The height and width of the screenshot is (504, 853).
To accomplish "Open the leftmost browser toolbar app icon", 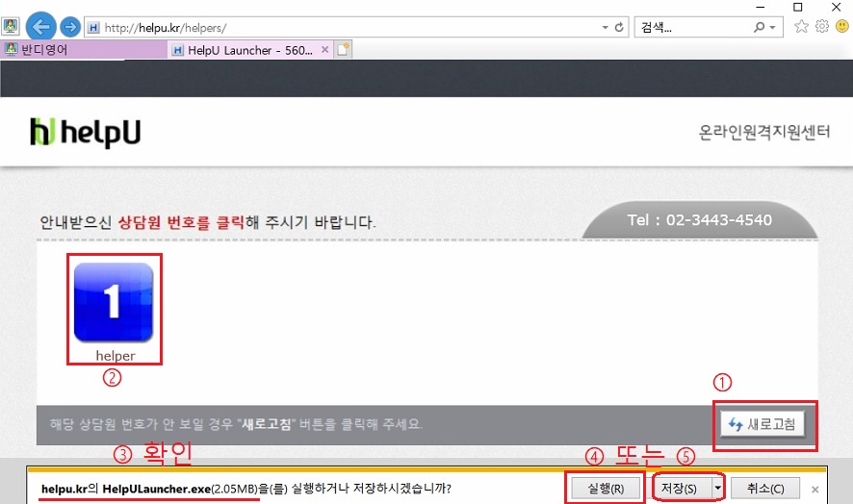I will point(11,27).
